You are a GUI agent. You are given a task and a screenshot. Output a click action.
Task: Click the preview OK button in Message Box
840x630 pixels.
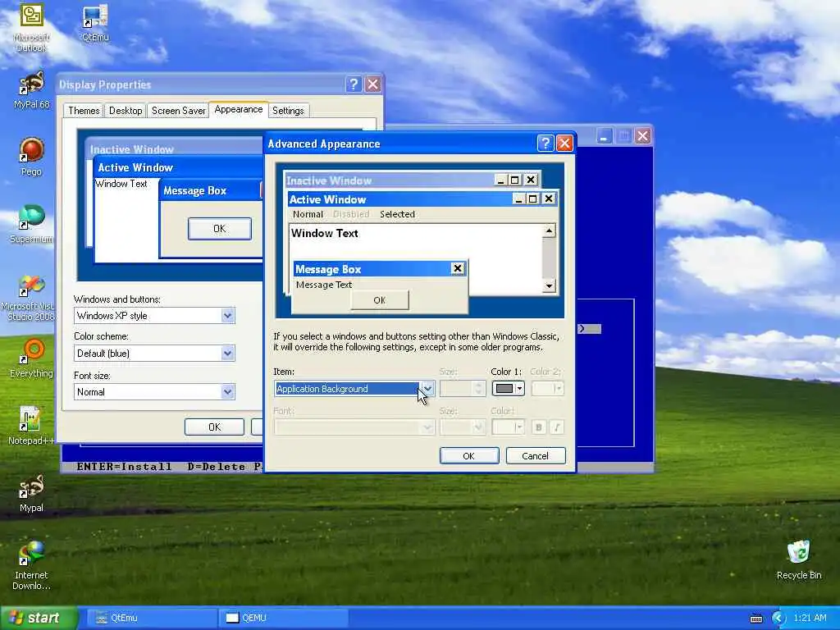[x=380, y=300]
